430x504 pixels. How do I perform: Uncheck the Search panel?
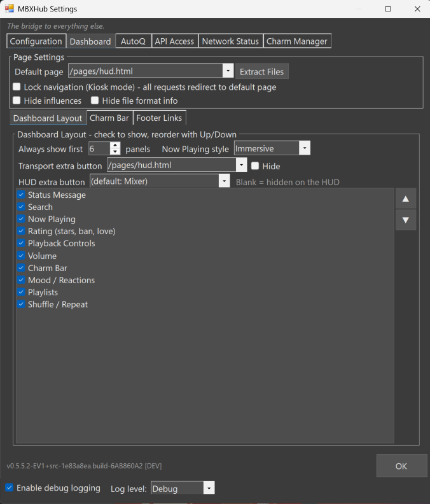pos(21,207)
